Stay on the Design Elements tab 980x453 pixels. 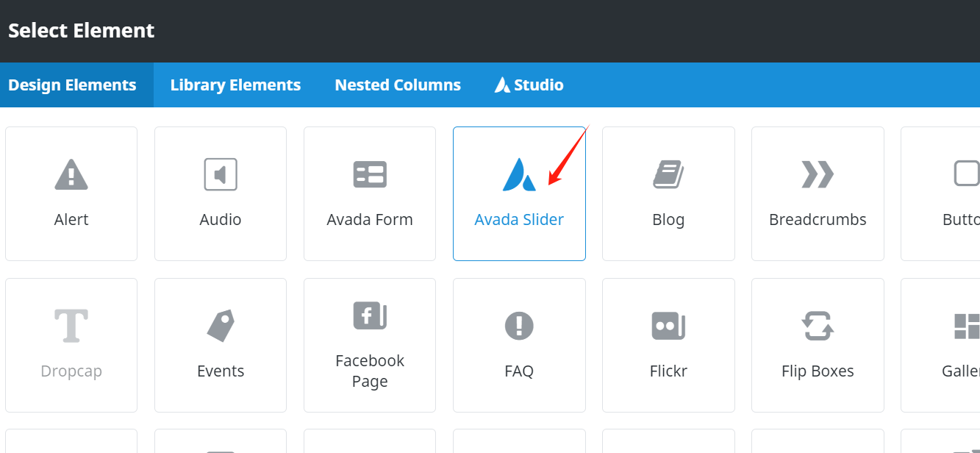tap(72, 85)
